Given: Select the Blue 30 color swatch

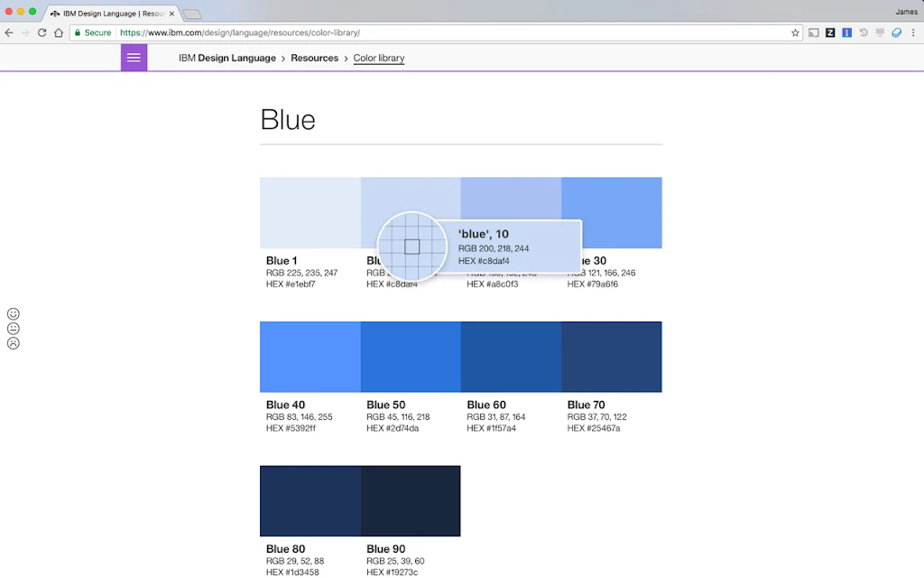Looking at the screenshot, I should tap(612, 213).
